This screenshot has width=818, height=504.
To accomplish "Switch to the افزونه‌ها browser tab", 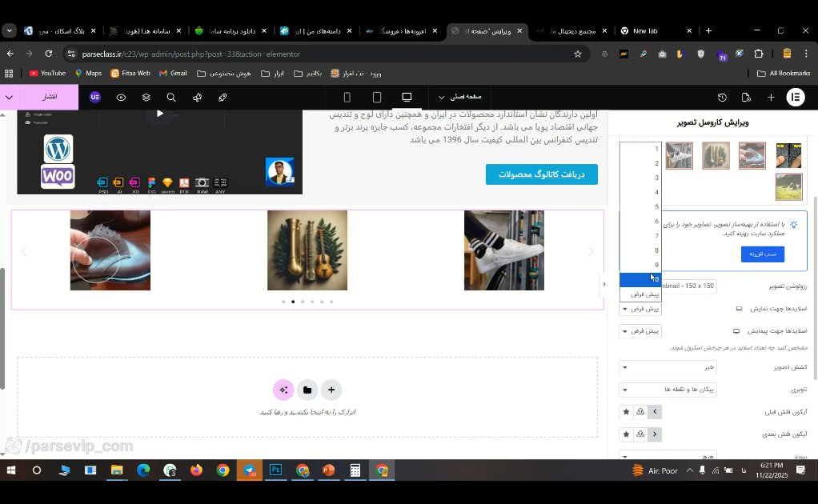I will [x=402, y=30].
